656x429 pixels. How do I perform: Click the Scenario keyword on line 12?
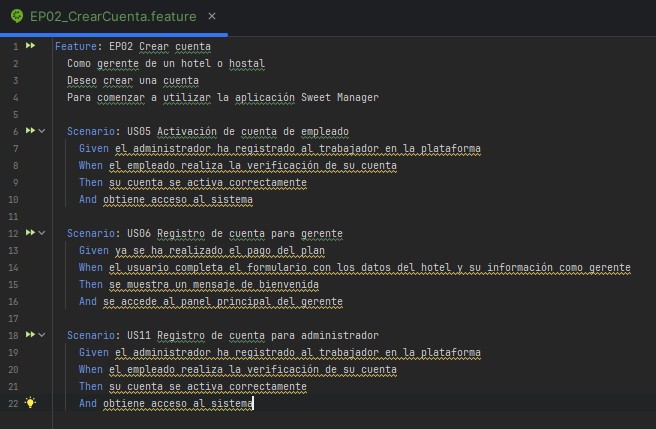[91, 234]
